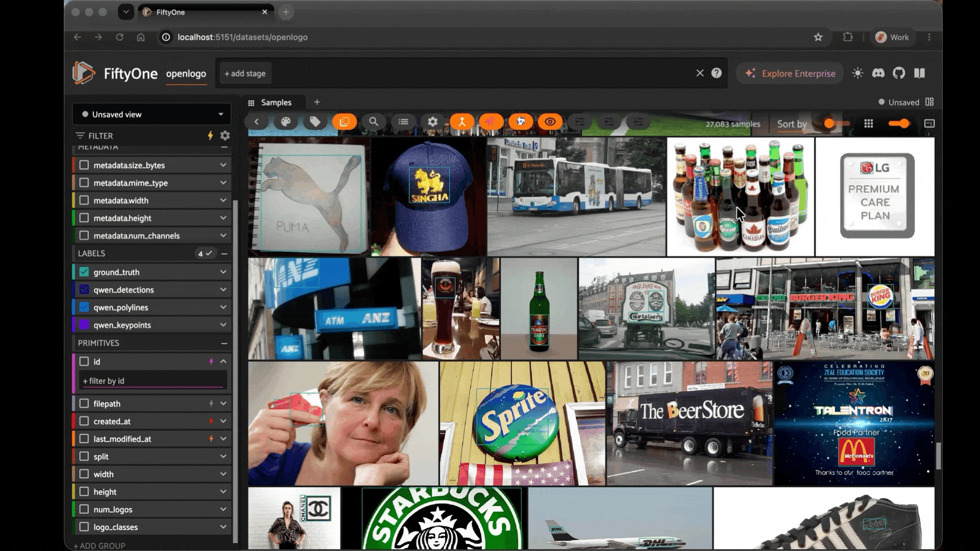Expand the height filter chevron
Image resolution: width=980 pixels, height=551 pixels.
point(223,492)
